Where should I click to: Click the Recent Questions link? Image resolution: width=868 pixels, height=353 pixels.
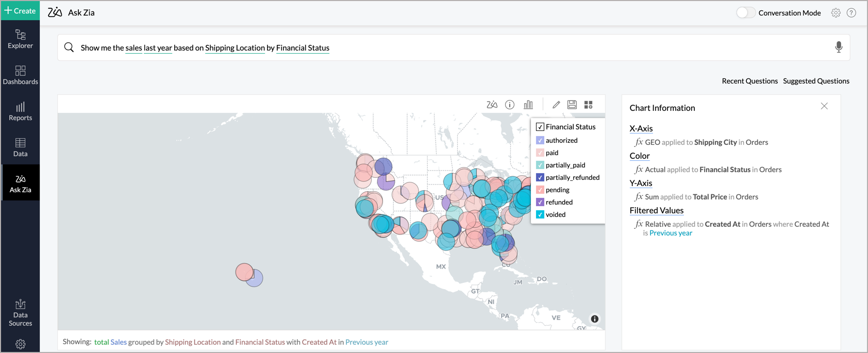[749, 81]
